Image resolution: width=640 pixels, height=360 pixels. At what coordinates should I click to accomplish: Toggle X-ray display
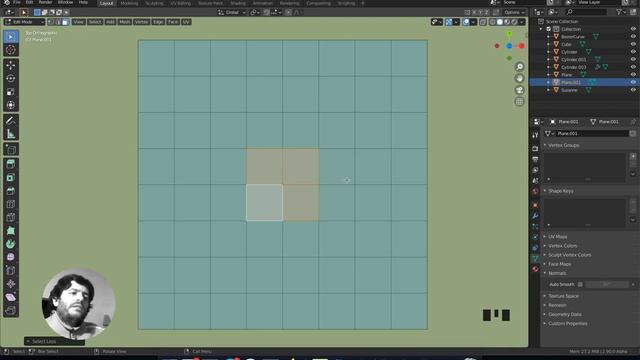tap(483, 22)
